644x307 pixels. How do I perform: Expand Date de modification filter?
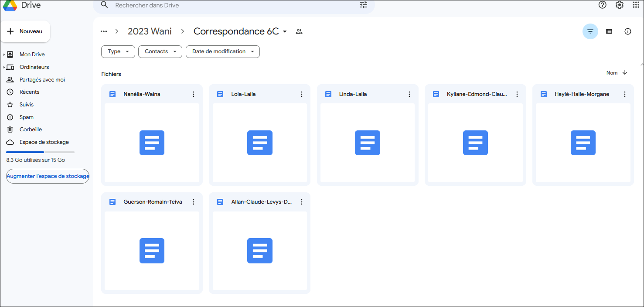pos(222,51)
